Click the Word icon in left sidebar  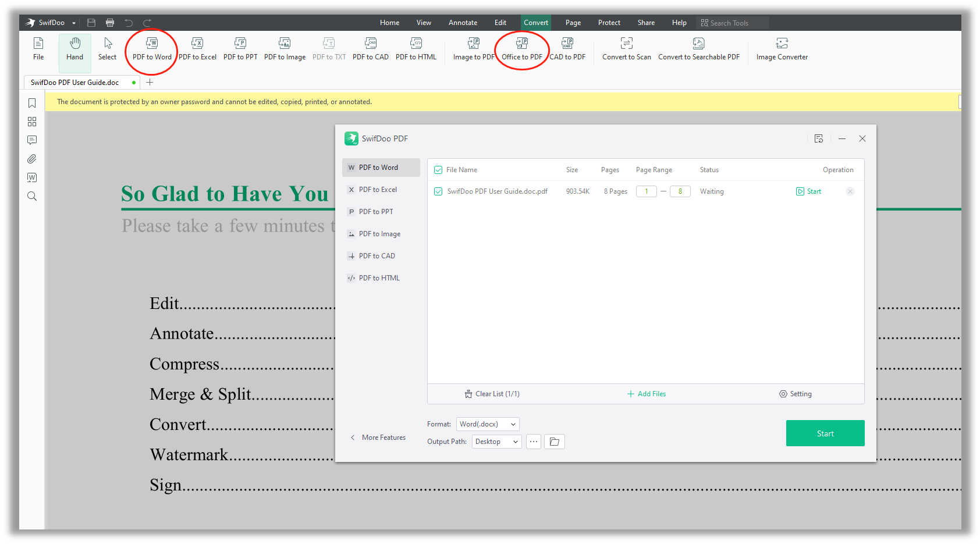click(x=32, y=177)
